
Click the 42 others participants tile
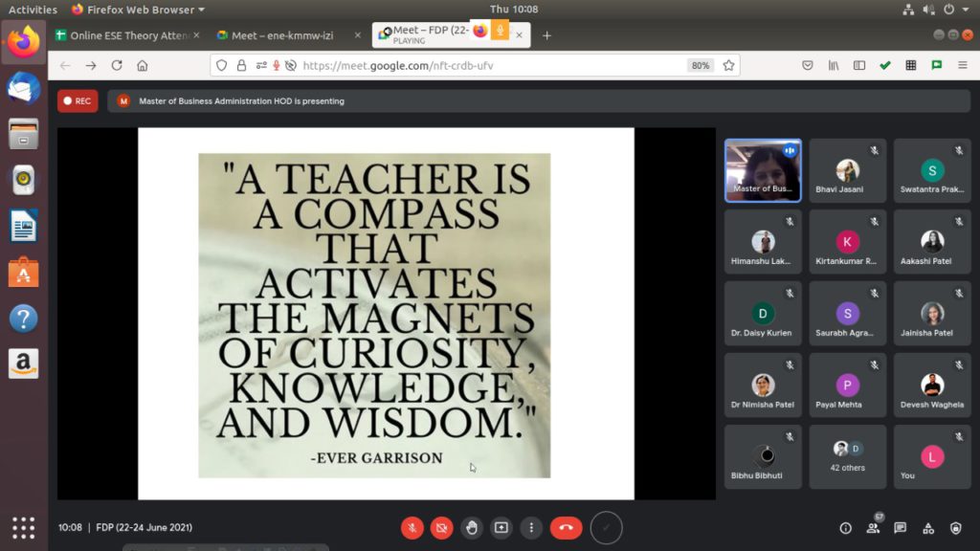click(848, 456)
